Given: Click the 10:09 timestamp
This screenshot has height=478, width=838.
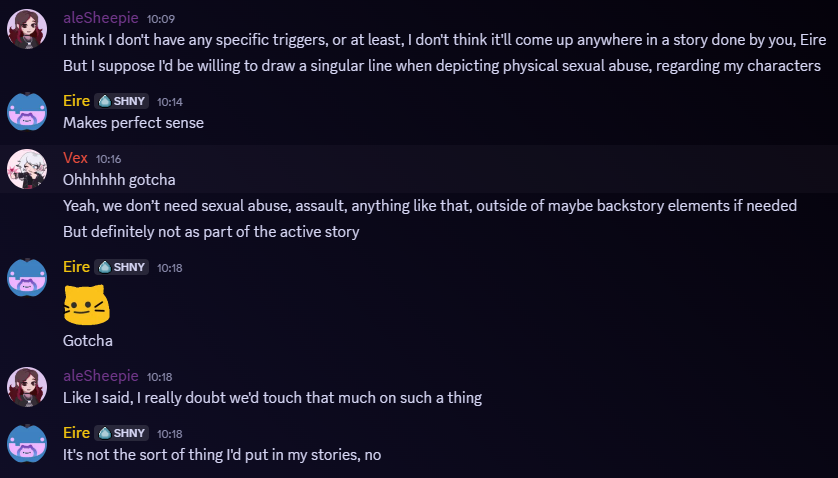Looking at the screenshot, I should pyautogui.click(x=159, y=19).
